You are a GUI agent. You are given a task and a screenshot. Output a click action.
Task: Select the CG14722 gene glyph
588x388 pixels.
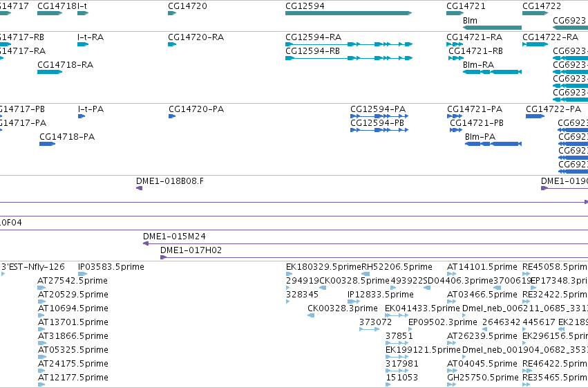[x=535, y=13]
